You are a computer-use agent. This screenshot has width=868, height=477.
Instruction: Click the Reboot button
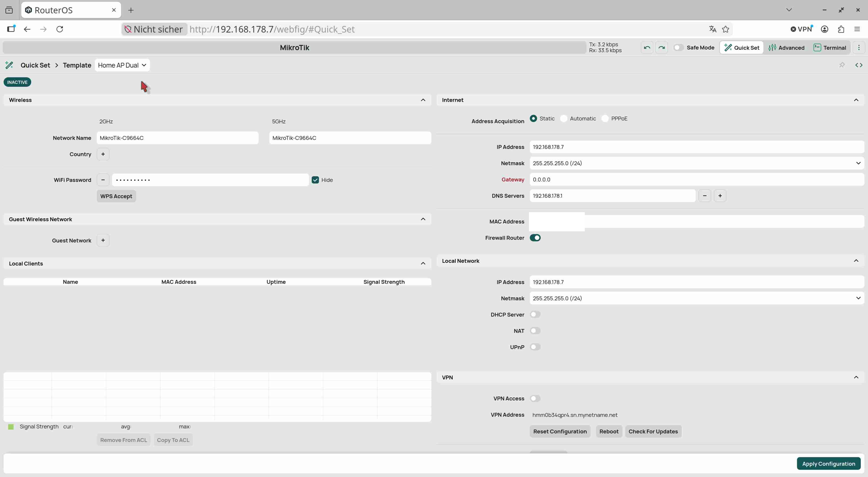(x=609, y=432)
